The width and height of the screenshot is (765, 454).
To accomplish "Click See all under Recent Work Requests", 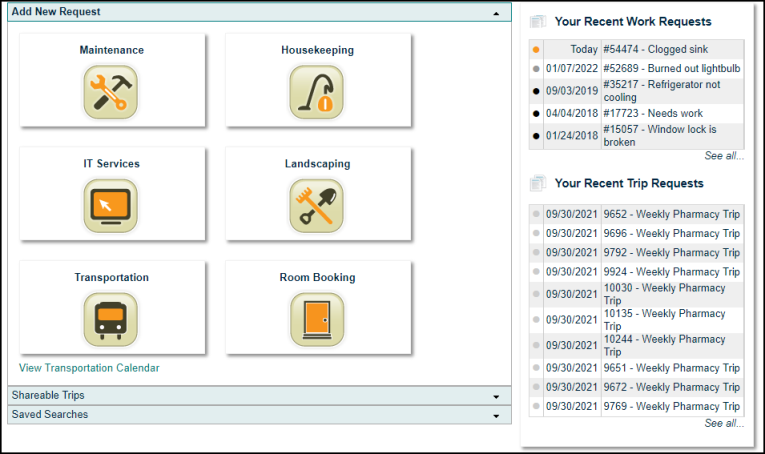I will click(x=724, y=156).
